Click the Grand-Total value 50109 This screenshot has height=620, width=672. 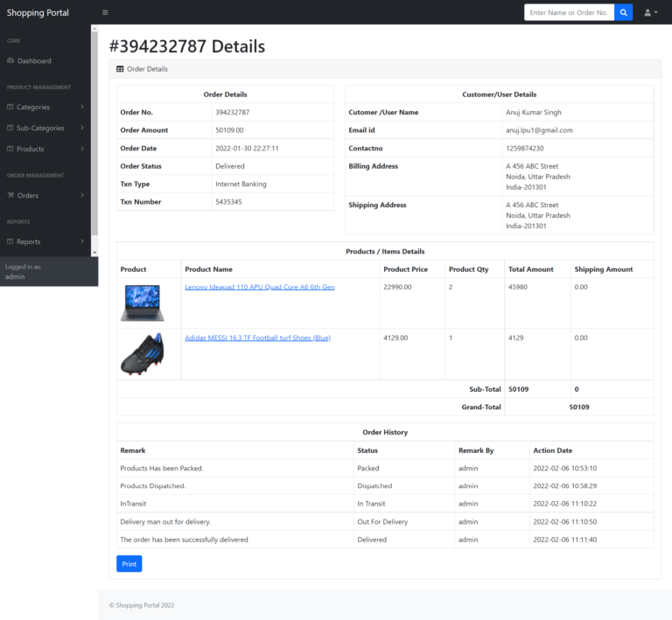[579, 407]
